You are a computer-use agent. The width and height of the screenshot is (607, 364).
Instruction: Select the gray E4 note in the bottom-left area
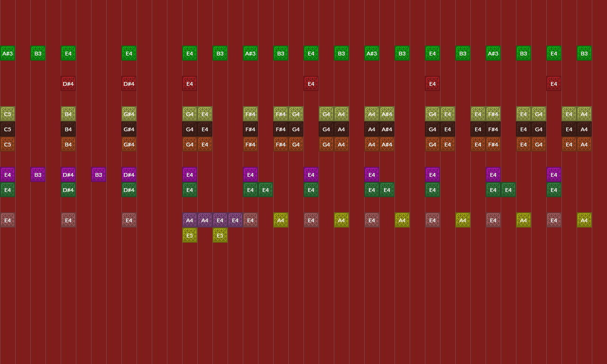(x=8, y=220)
